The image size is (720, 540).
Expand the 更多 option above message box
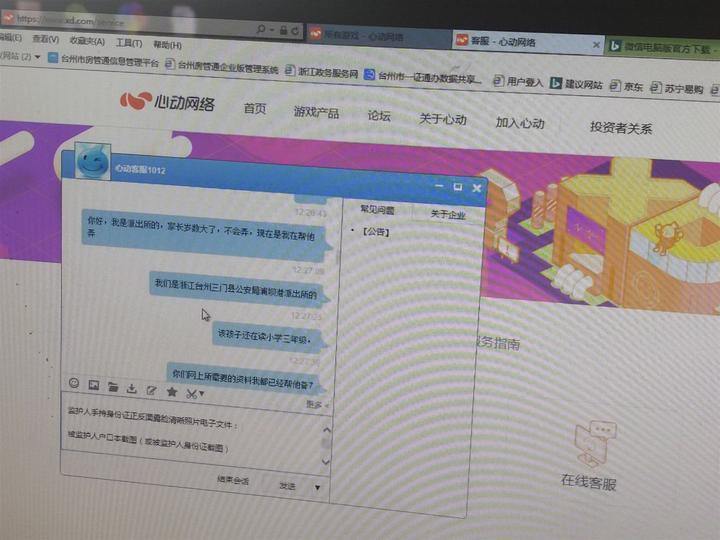(317, 405)
